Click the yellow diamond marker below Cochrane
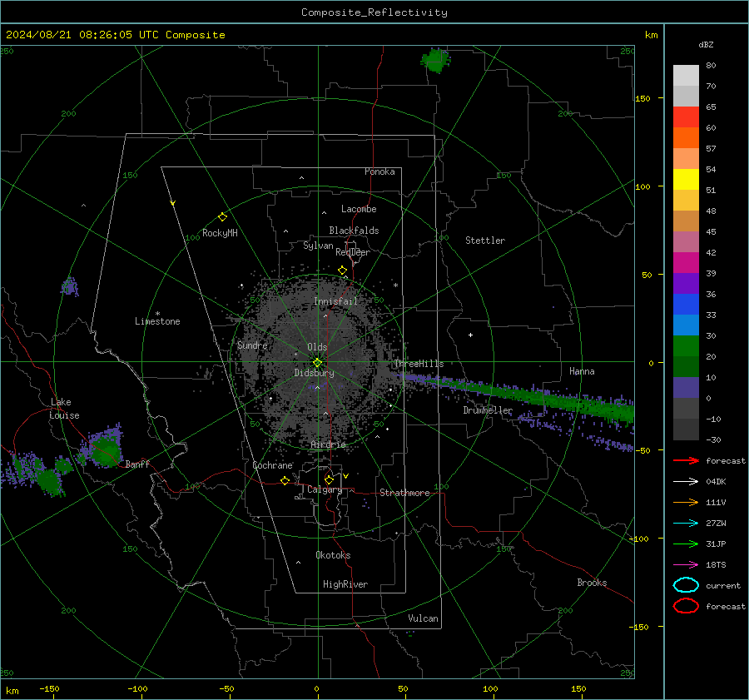This screenshot has width=749, height=700. (285, 480)
